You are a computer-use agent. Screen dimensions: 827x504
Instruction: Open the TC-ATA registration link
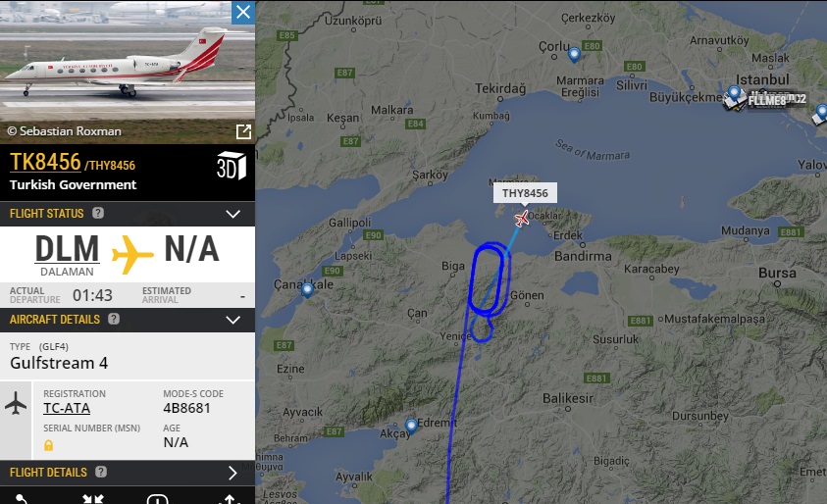[67, 408]
